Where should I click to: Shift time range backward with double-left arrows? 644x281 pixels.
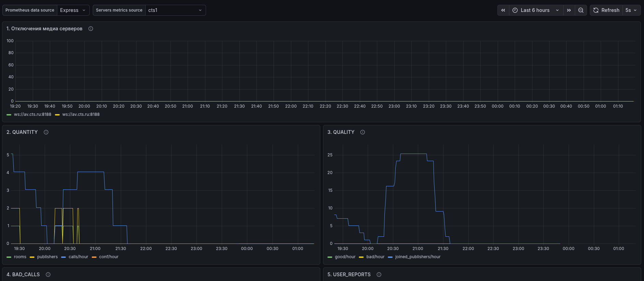[x=503, y=10]
